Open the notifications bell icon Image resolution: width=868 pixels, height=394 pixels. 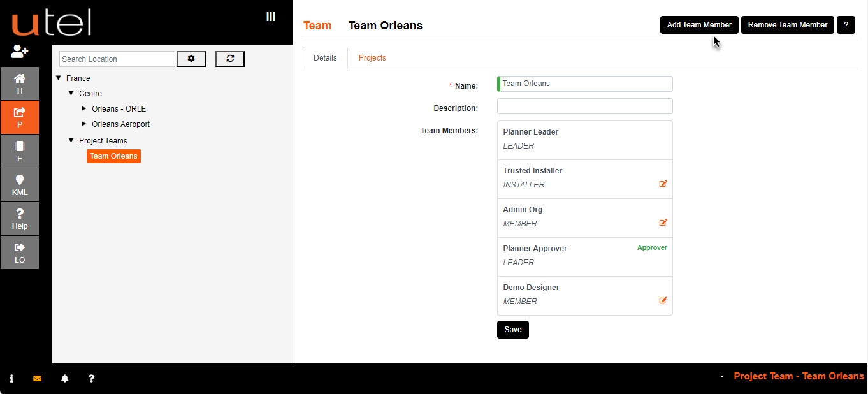pyautogui.click(x=64, y=378)
